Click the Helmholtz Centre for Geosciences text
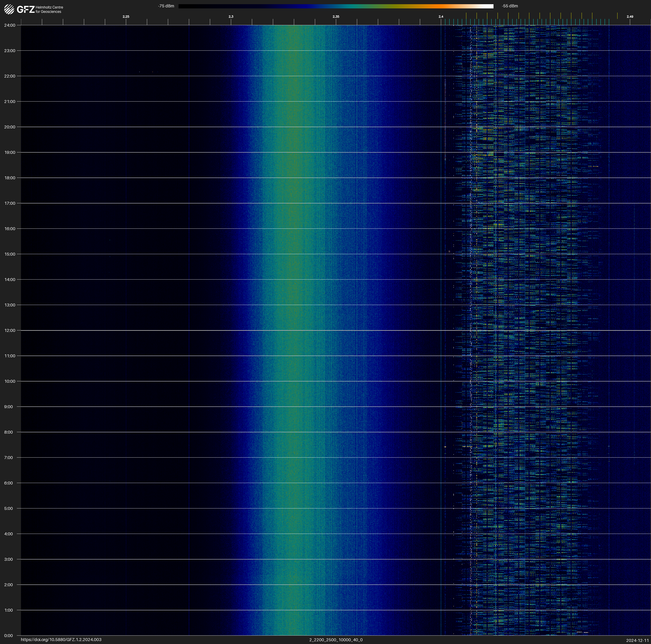This screenshot has height=644, width=651. (49, 9)
